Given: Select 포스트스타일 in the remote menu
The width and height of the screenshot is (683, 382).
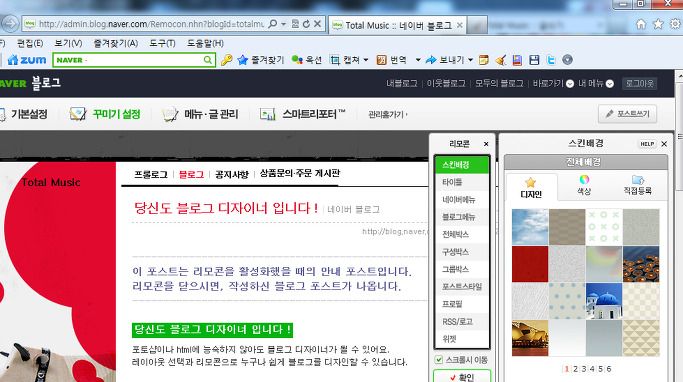Looking at the screenshot, I should [462, 287].
